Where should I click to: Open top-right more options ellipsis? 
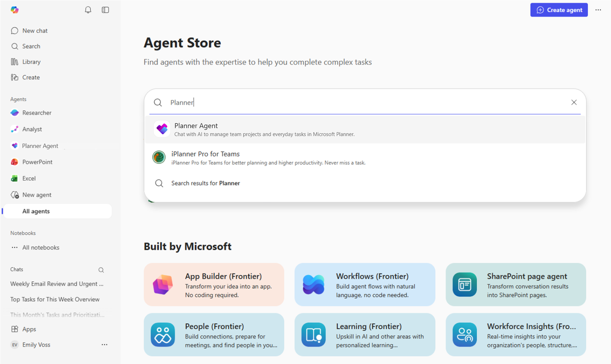(598, 10)
